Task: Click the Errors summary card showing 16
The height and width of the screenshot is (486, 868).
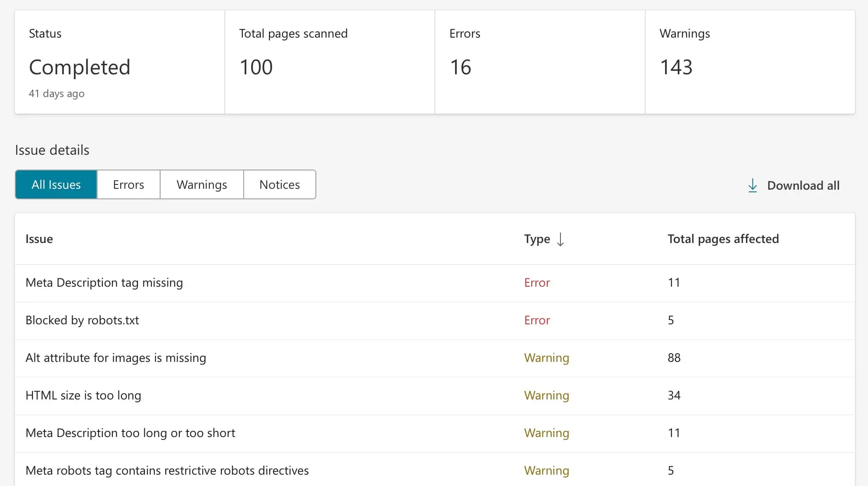Action: tap(539, 62)
